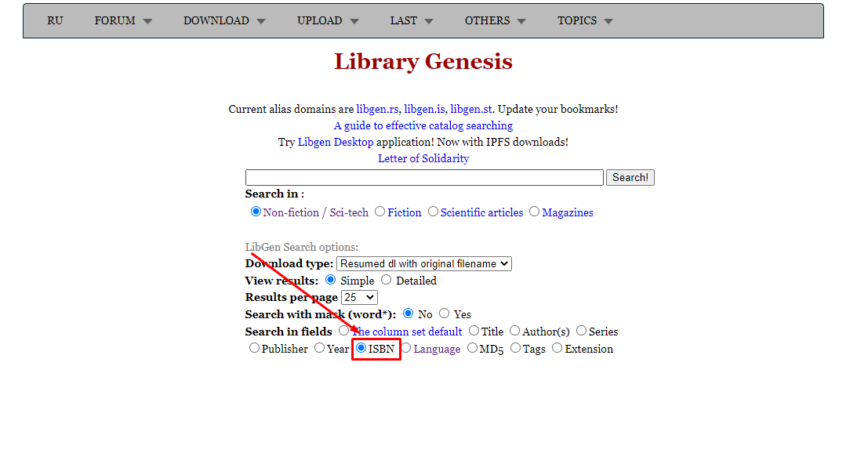Click the OTHERS dropdown arrow
The height and width of the screenshot is (464, 868).
coord(521,22)
